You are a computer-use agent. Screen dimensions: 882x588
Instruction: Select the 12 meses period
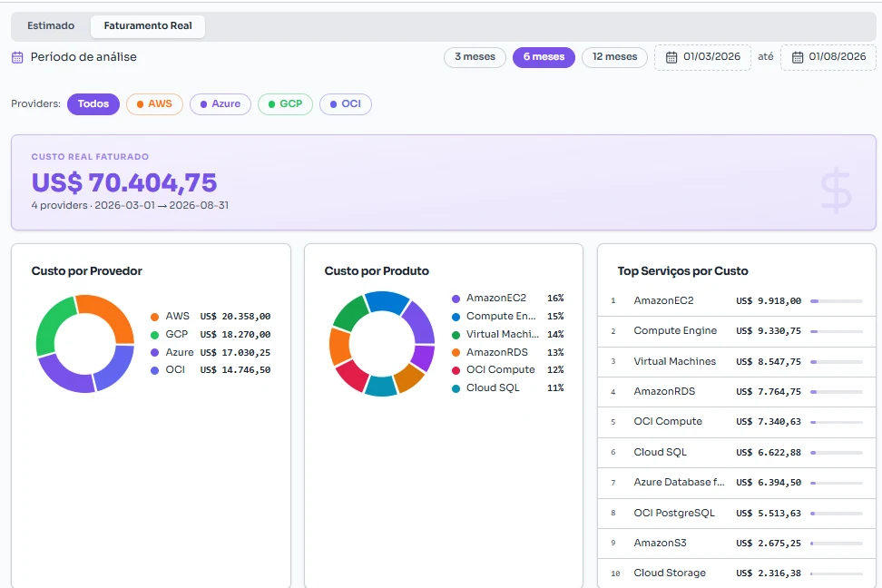tap(614, 57)
